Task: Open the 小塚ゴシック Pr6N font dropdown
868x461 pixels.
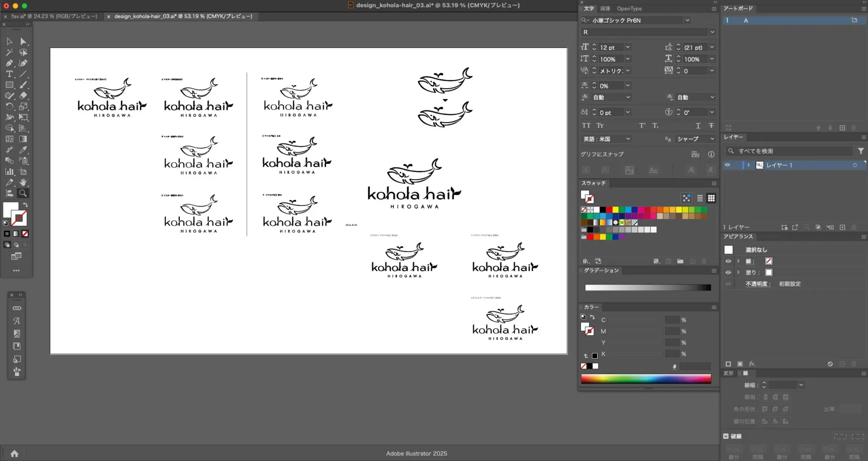Action: (687, 21)
